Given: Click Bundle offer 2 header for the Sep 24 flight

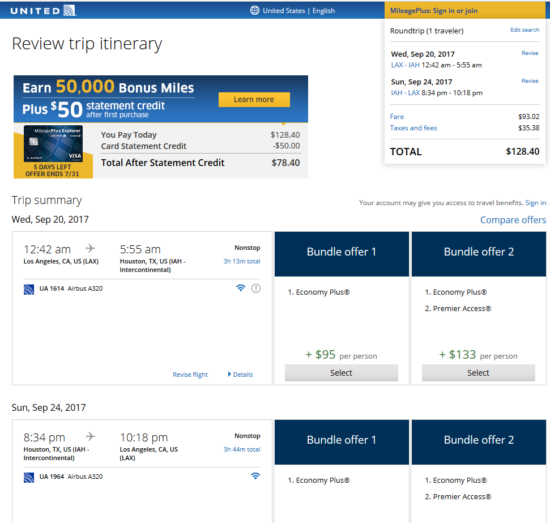Looking at the screenshot, I should 479,442.
